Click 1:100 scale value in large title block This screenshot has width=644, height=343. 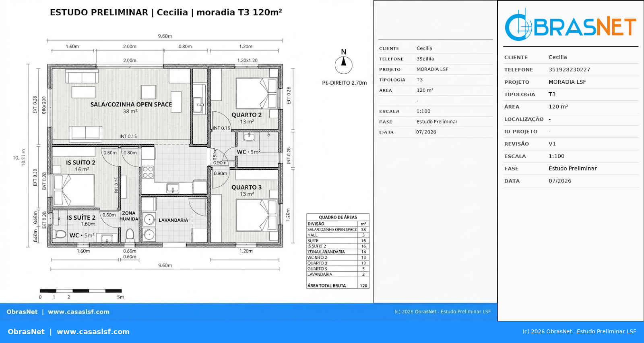click(x=556, y=156)
